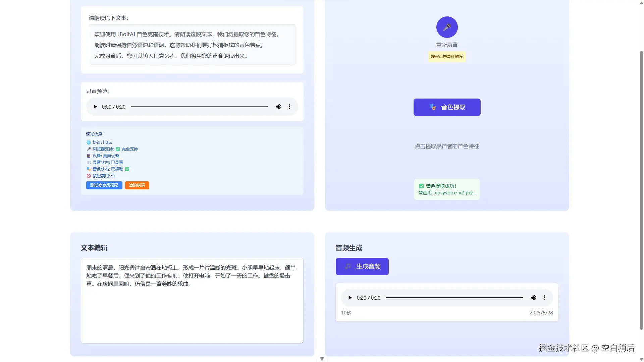Click the 测试麦克风权限 button

pos(104,185)
